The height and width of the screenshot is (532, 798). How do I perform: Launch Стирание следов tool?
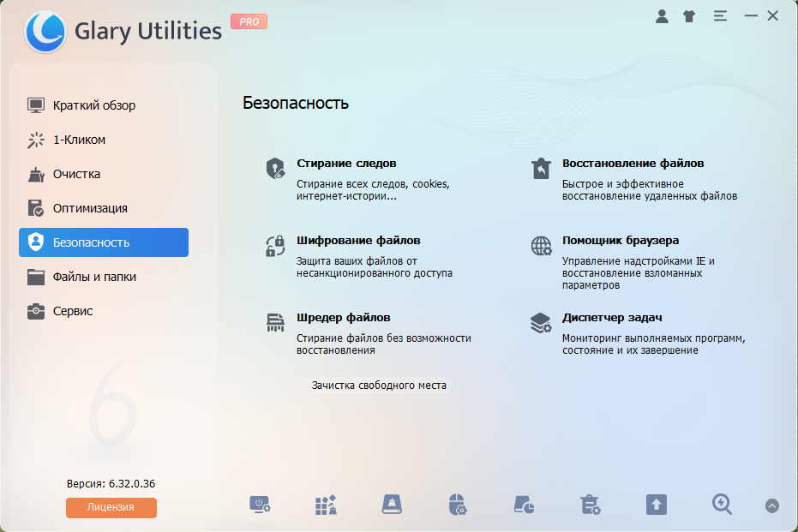(346, 163)
